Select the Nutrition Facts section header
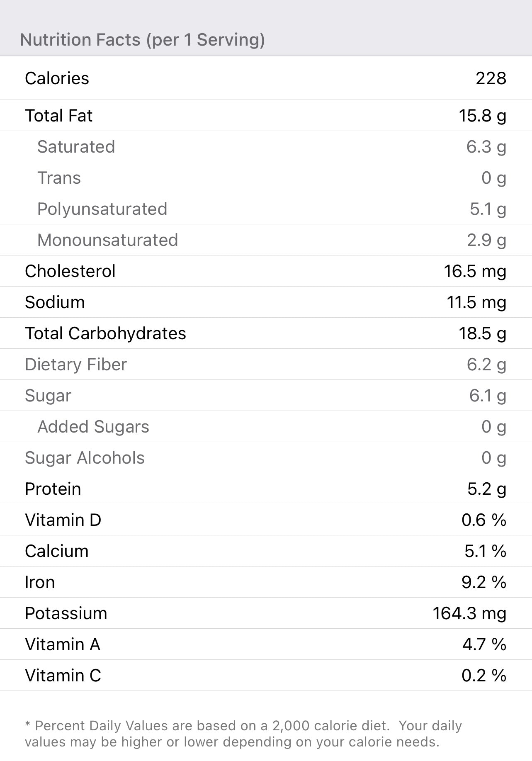 click(x=142, y=40)
